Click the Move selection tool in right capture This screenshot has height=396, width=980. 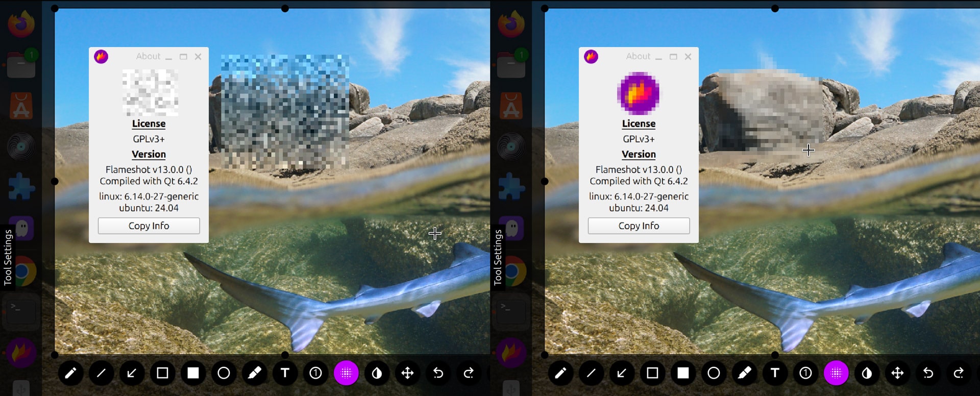click(897, 373)
